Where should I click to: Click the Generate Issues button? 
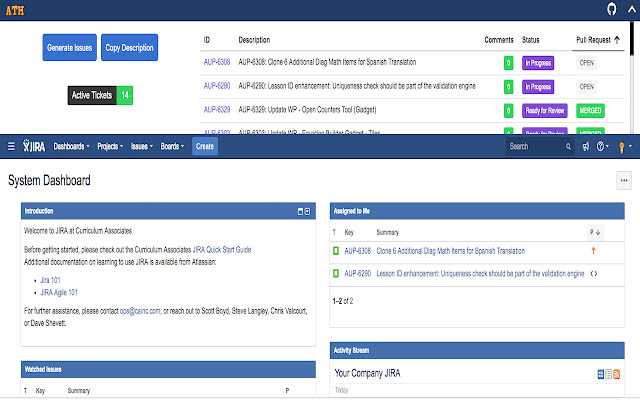pyautogui.click(x=69, y=47)
